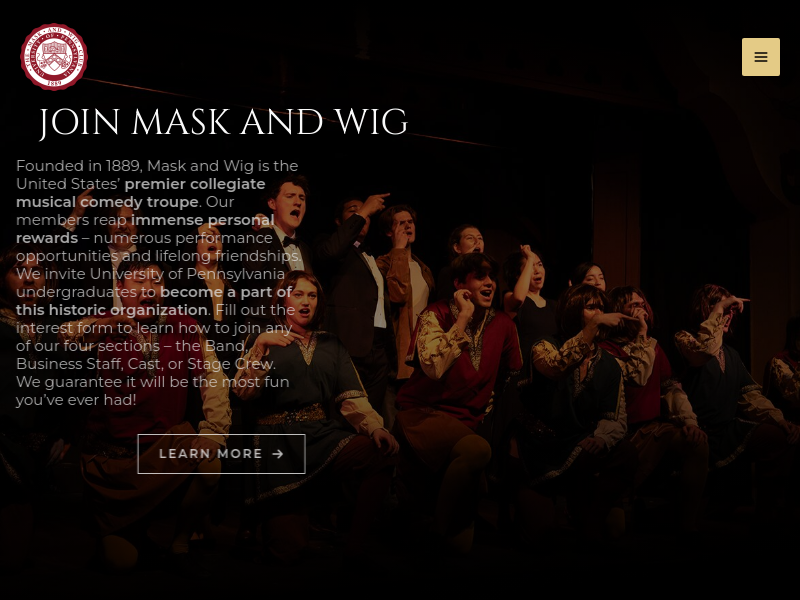This screenshot has height=600, width=800.
Task: Click the 1889 year on the seal logo
Action: pyautogui.click(x=54, y=82)
